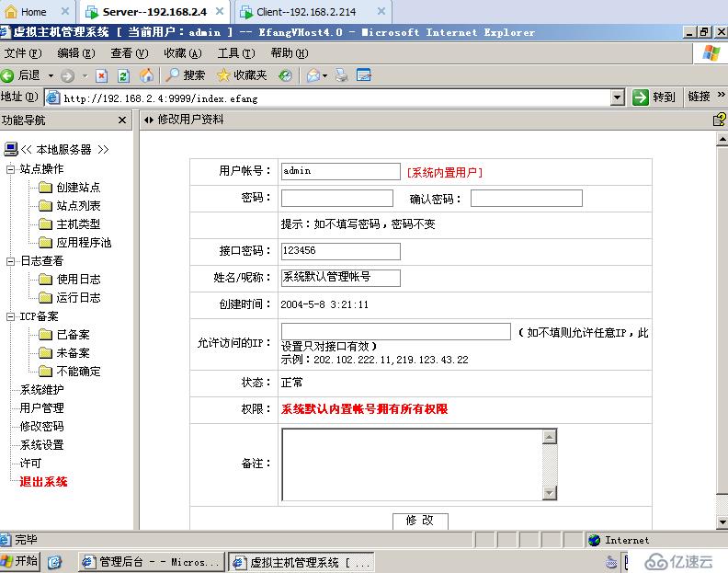Click the Edit page icon

(x=363, y=75)
